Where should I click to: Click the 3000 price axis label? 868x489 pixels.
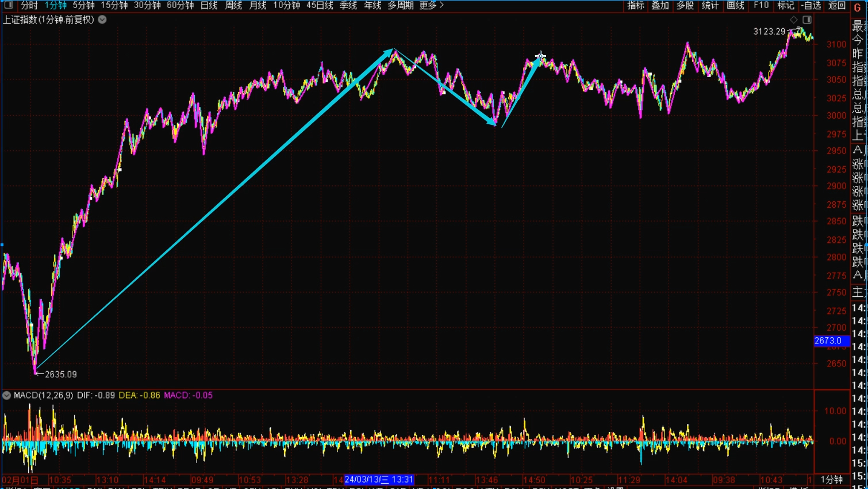point(836,116)
